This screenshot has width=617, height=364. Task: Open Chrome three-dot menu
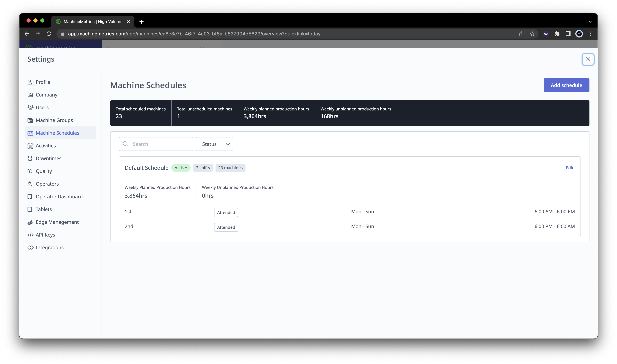[x=590, y=34]
